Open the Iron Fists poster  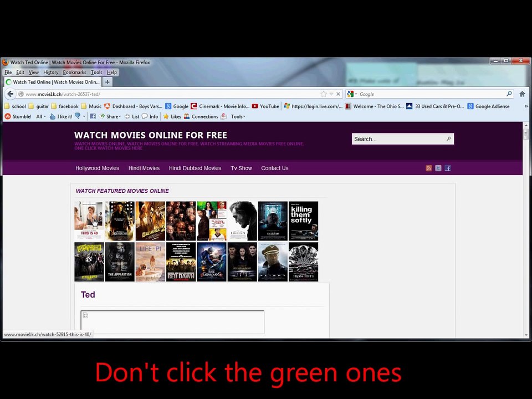(303, 262)
